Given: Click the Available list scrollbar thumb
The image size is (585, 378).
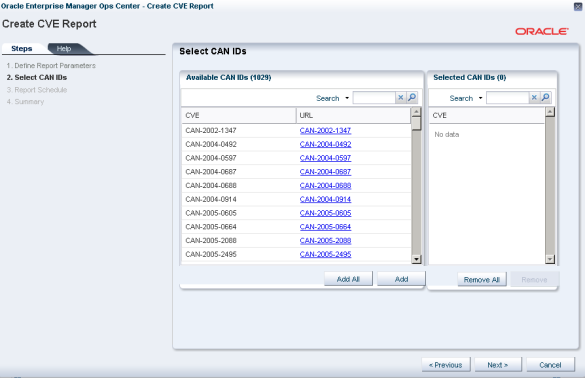Looking at the screenshot, I should [x=416, y=124].
